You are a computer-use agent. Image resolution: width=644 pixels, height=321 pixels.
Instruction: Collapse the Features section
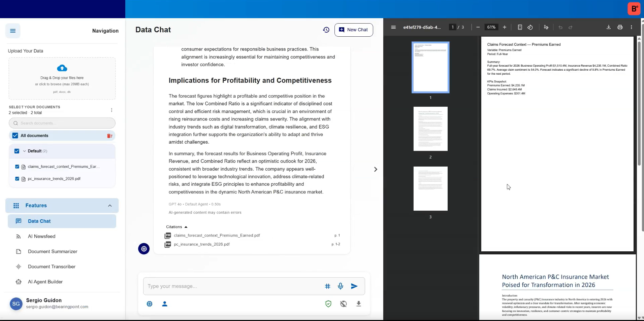(110, 206)
